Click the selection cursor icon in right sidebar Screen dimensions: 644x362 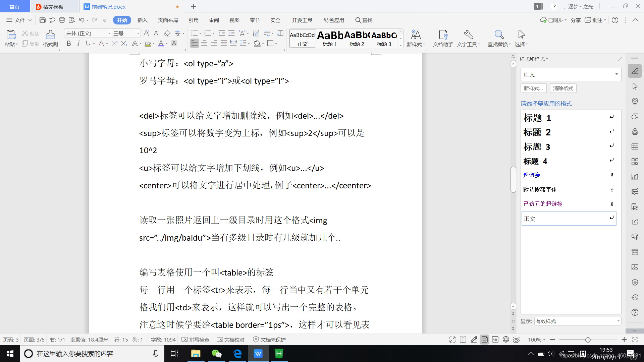(x=635, y=86)
